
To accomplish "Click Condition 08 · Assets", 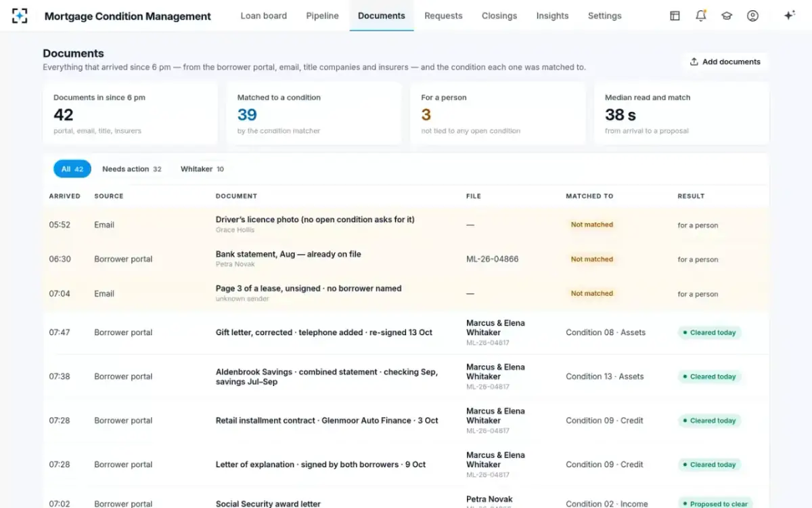I will [606, 333].
